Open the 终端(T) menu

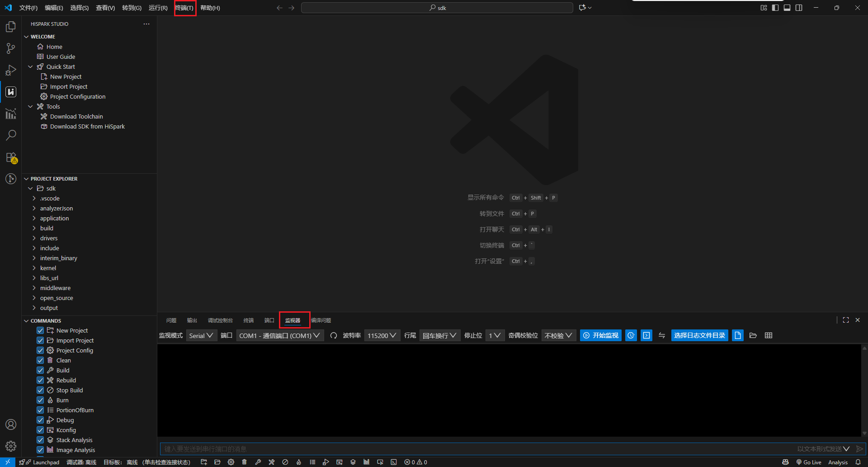[184, 8]
